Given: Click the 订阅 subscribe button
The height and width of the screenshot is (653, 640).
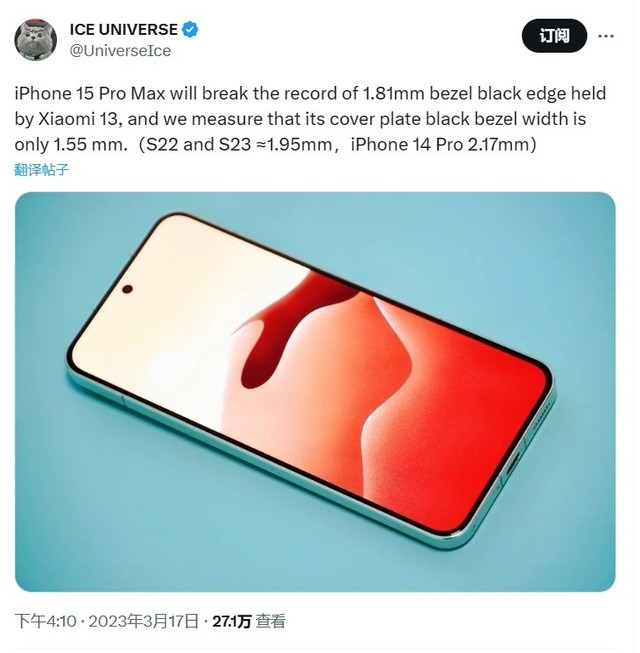Looking at the screenshot, I should 554,36.
